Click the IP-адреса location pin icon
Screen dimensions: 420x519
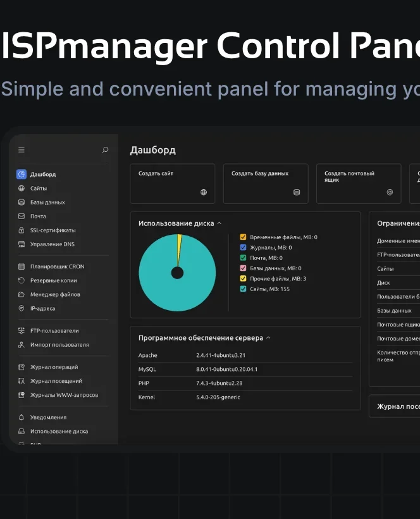click(22, 308)
